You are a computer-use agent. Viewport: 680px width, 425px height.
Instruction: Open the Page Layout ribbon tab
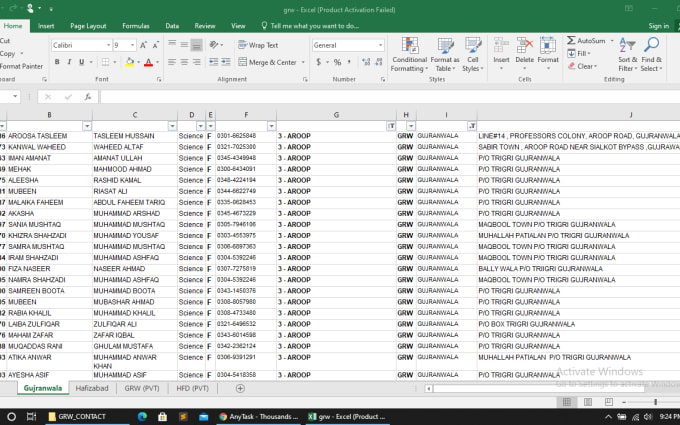click(x=88, y=26)
